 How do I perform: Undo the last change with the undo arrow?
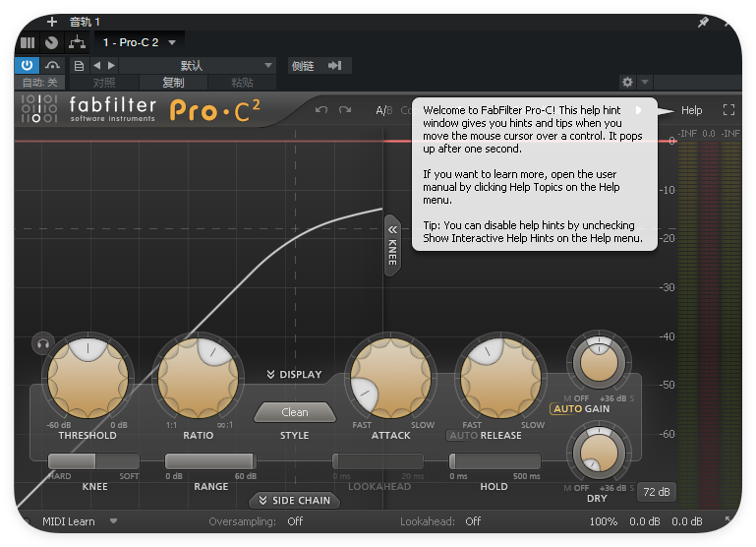[321, 110]
